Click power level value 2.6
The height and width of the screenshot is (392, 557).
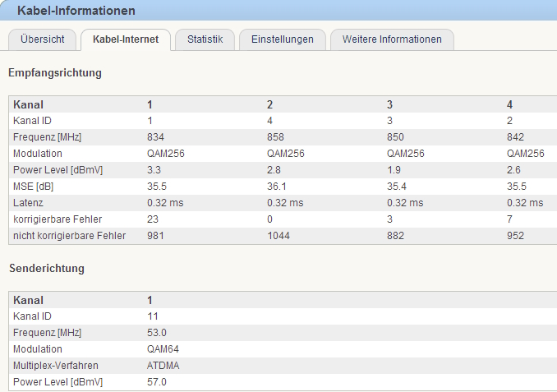513,170
